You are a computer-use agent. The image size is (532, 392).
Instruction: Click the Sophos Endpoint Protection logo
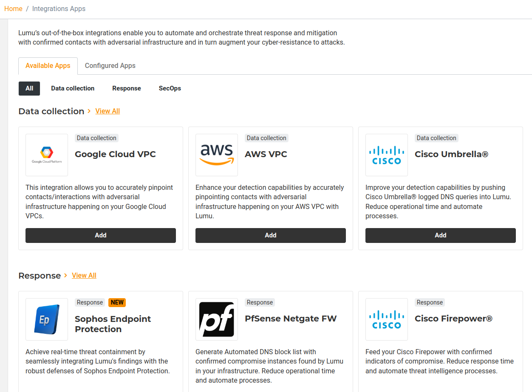(47, 319)
